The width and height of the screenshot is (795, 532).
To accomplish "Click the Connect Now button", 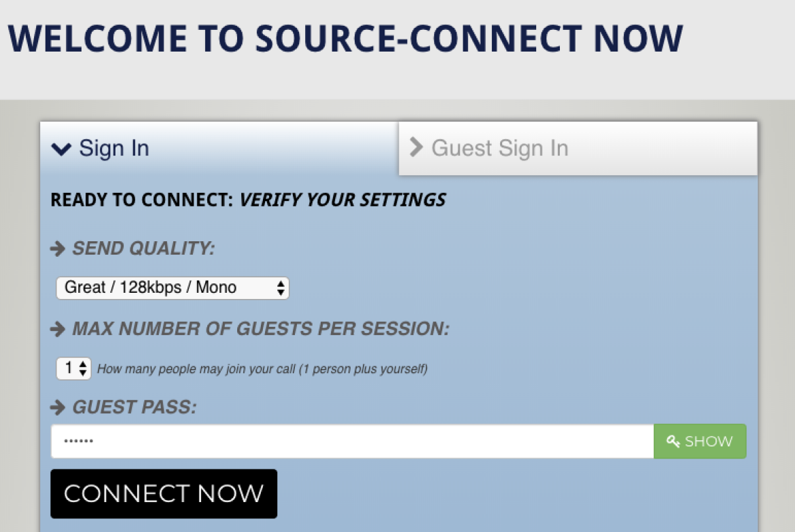I will (164, 493).
